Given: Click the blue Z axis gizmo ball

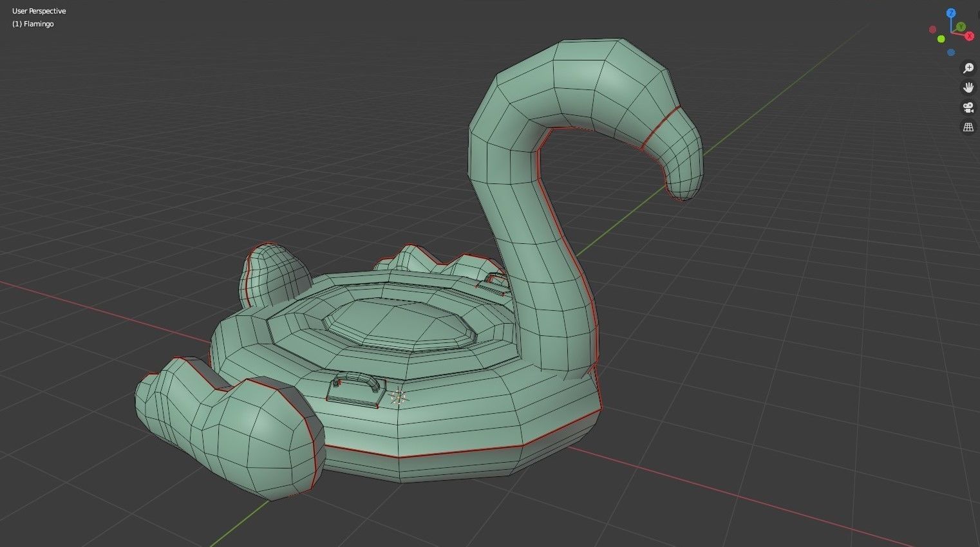Looking at the screenshot, I should pyautogui.click(x=951, y=14).
